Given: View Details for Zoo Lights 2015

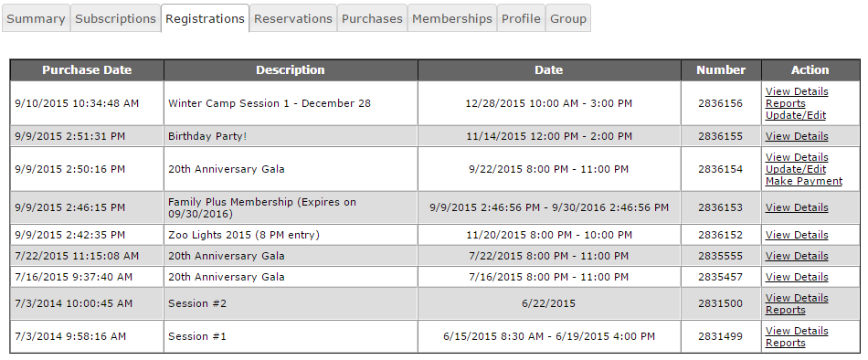Looking at the screenshot, I should coord(797,235).
